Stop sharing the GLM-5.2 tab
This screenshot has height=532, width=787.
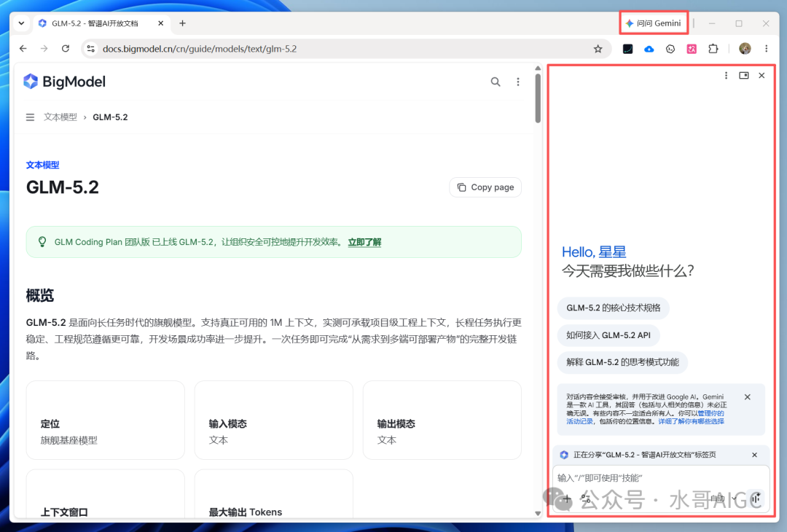pyautogui.click(x=754, y=455)
